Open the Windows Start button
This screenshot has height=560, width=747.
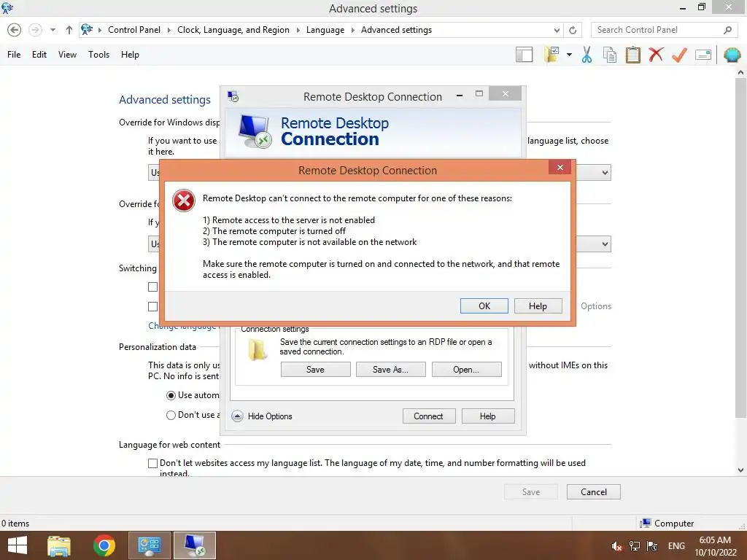pyautogui.click(x=18, y=545)
